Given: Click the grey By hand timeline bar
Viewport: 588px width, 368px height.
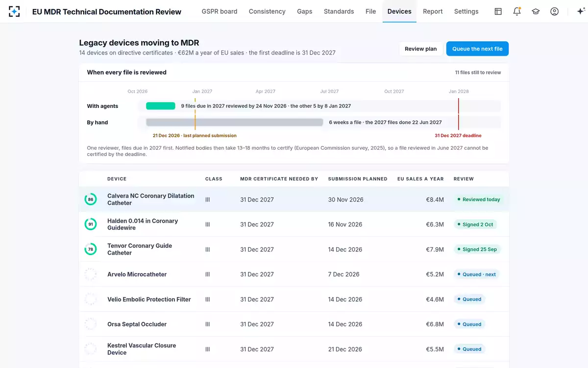Looking at the screenshot, I should 235,122.
